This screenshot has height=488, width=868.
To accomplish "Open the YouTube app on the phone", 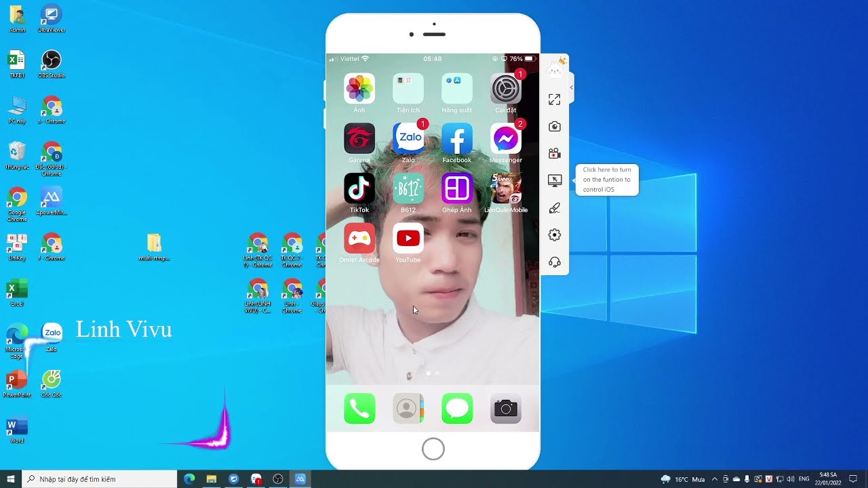I will pyautogui.click(x=408, y=239).
